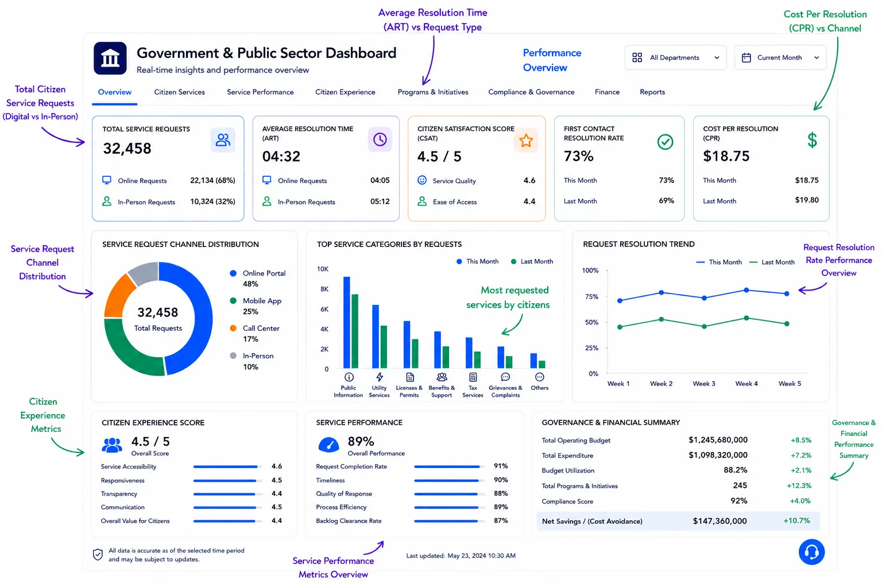This screenshot has height=588, width=882.
Task: Click the users icon in Total Service Requests card
Action: click(223, 140)
